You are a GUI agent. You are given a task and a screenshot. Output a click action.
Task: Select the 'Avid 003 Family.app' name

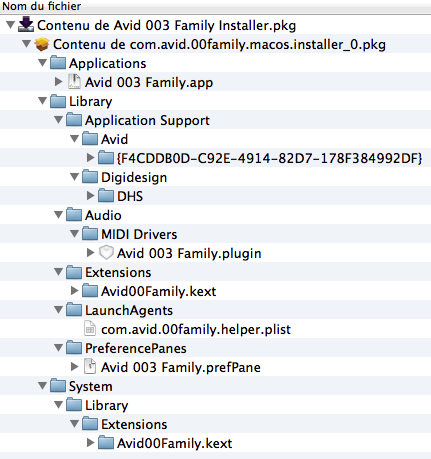point(149,82)
